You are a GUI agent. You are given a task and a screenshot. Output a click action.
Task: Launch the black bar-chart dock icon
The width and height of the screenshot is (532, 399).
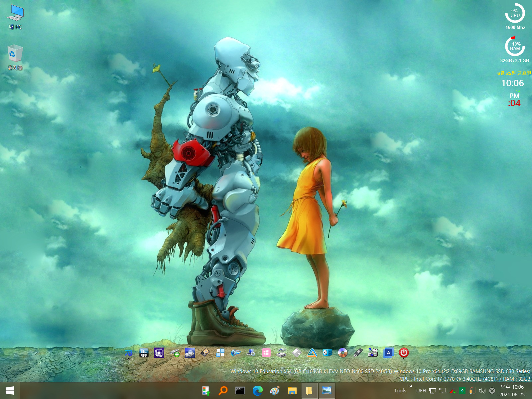[x=144, y=353]
